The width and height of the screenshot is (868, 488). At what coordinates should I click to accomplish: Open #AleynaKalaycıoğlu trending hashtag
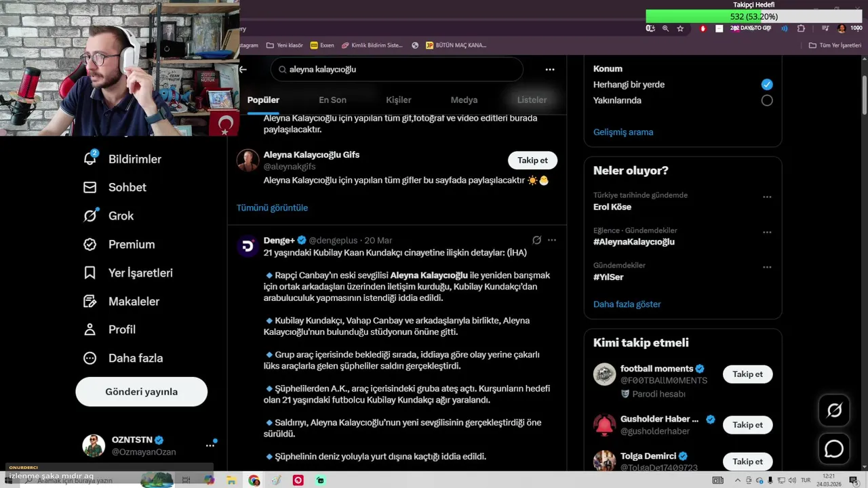[x=634, y=241]
